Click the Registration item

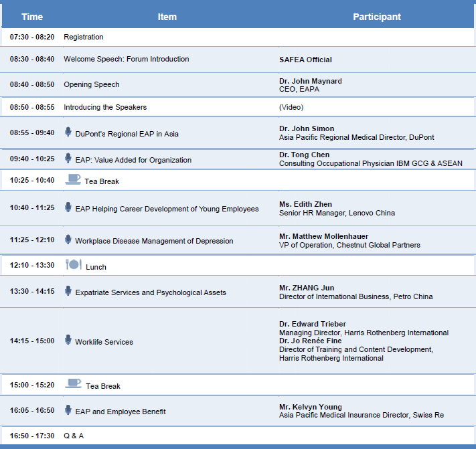[x=84, y=37]
